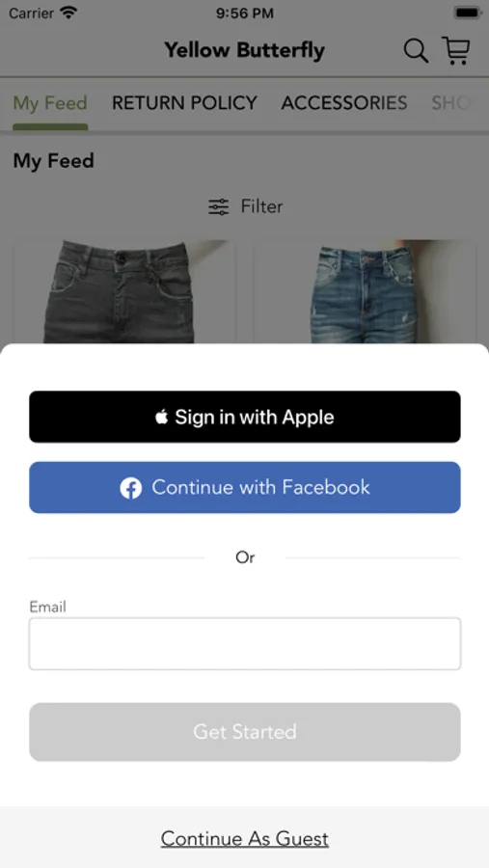Click Sign in with Apple button
Screen dimensions: 489x868
pyautogui.click(x=245, y=417)
